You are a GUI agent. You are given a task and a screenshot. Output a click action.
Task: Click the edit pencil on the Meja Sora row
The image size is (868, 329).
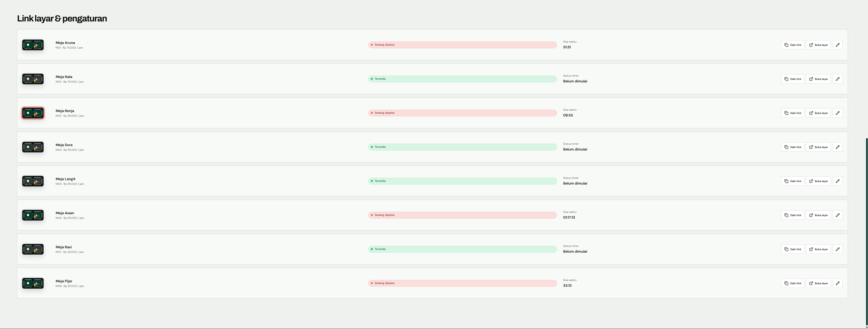pos(837,147)
